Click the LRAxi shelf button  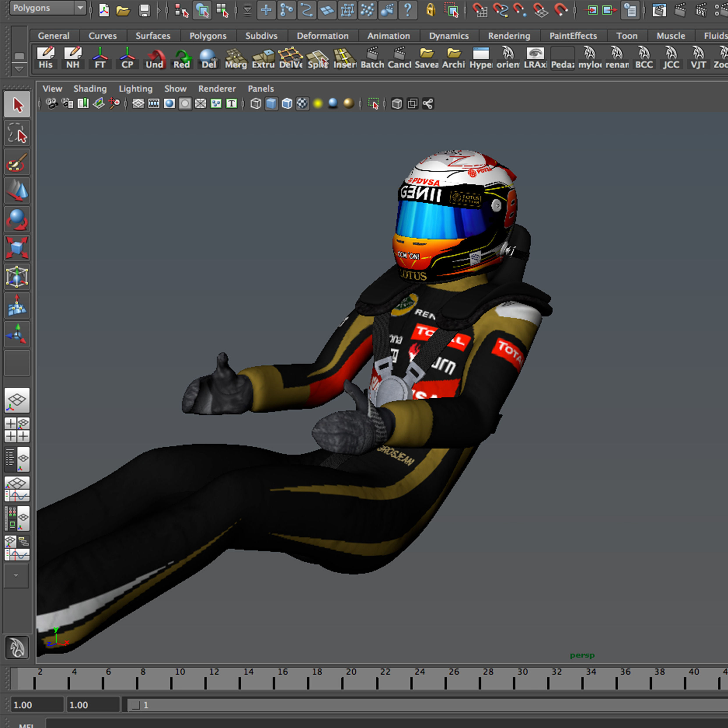pos(535,58)
